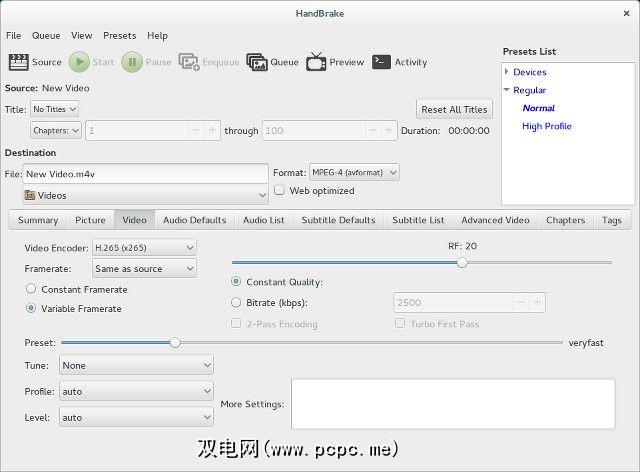Click the end chapter number field

314,131
